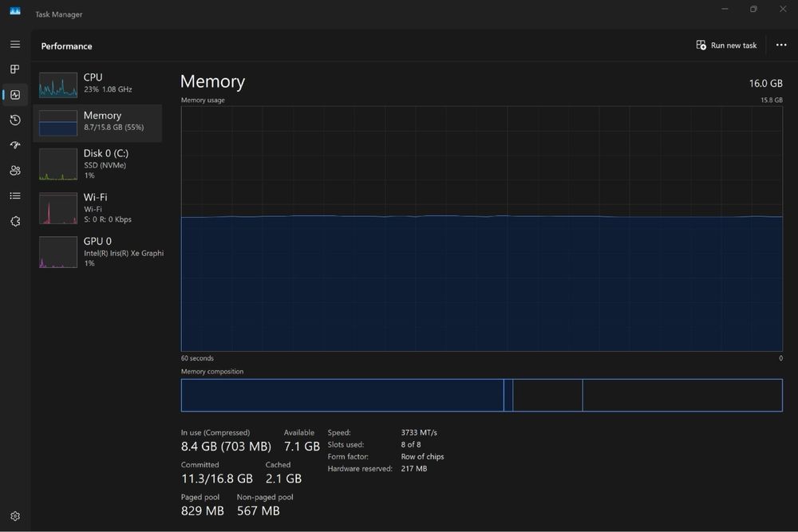The height and width of the screenshot is (532, 798).
Task: Go to the Processes page icon
Action: pyautogui.click(x=15, y=69)
